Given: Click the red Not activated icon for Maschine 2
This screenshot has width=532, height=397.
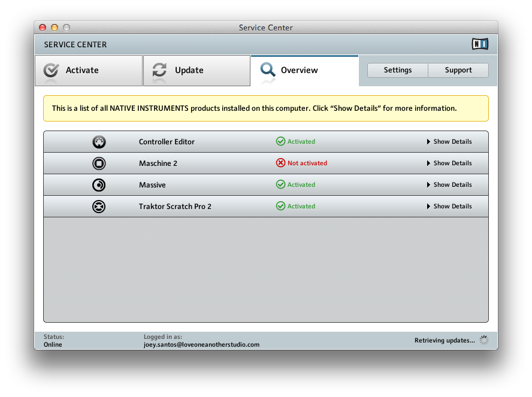Looking at the screenshot, I should (x=280, y=163).
